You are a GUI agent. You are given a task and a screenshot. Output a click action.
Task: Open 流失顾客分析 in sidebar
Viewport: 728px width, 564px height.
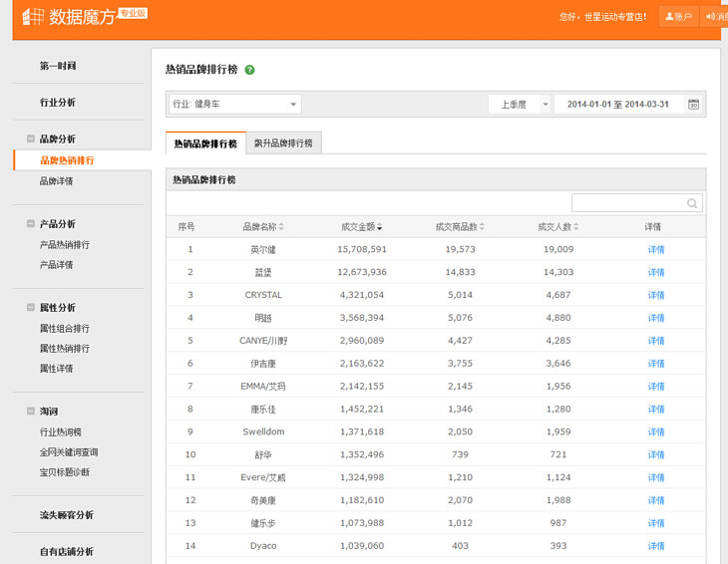click(67, 515)
